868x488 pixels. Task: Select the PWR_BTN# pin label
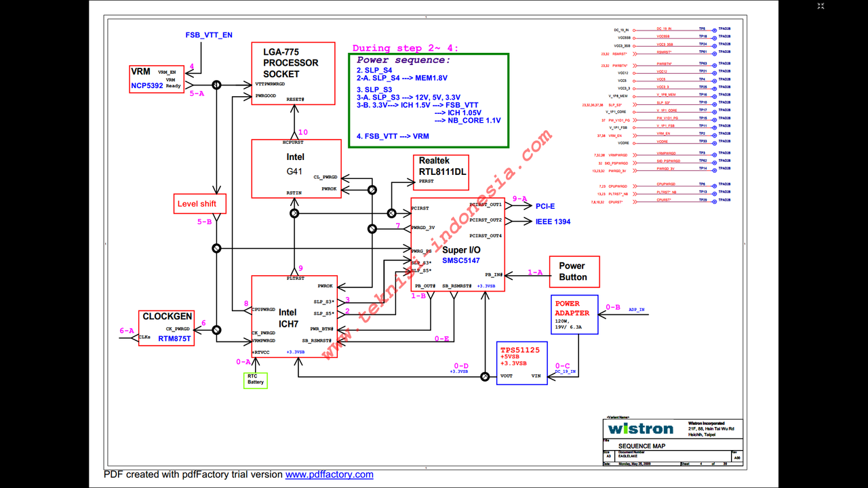(x=321, y=329)
